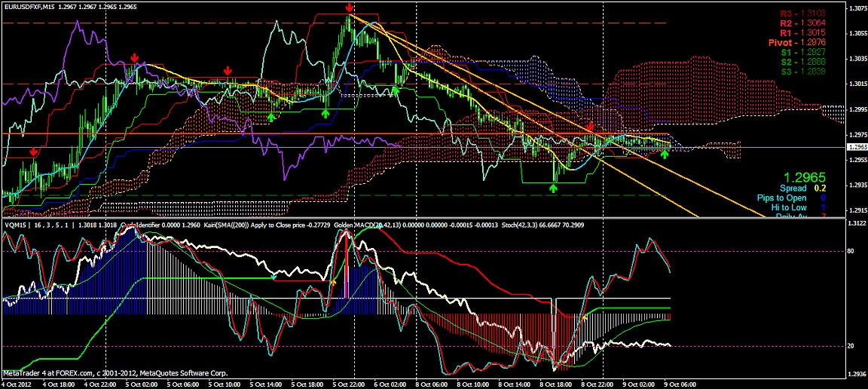Click the rightmost green up arrow on the chart

pyautogui.click(x=665, y=154)
